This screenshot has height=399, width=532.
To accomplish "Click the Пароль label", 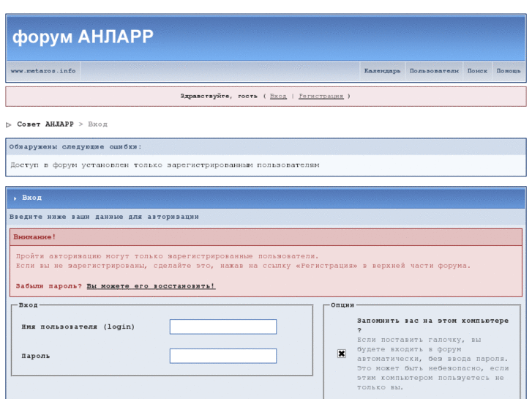I will click(36, 356).
